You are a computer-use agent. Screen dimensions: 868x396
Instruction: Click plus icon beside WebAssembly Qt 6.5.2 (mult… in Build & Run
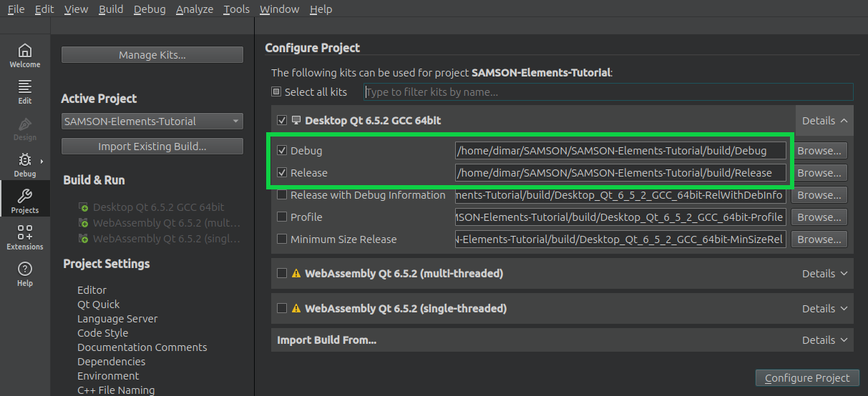84,223
